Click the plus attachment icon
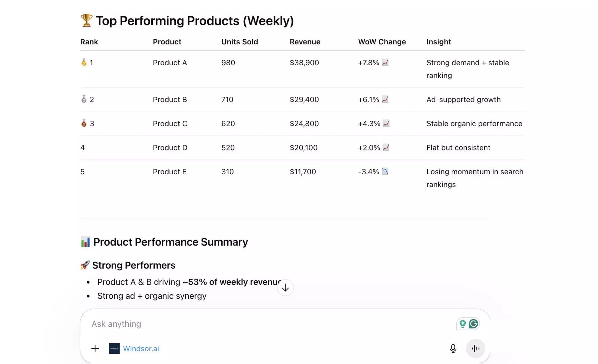598x364 pixels. pos(95,348)
